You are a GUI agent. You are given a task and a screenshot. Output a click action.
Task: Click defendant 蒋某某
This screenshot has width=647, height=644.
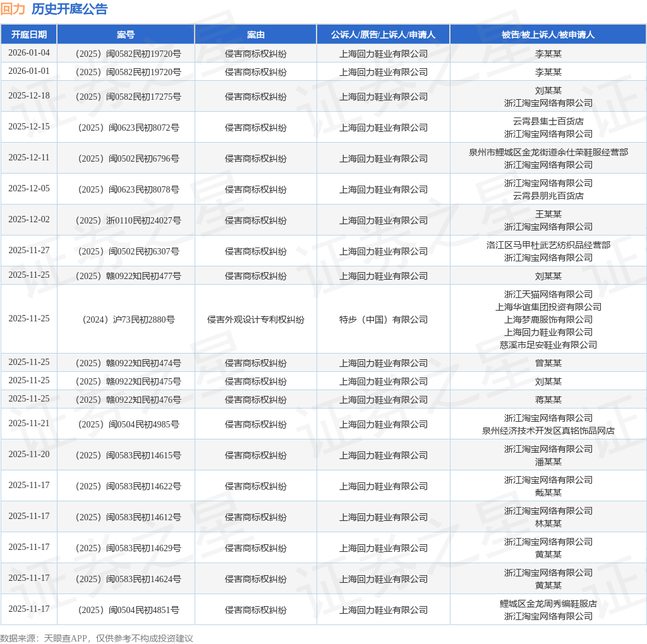coord(548,400)
